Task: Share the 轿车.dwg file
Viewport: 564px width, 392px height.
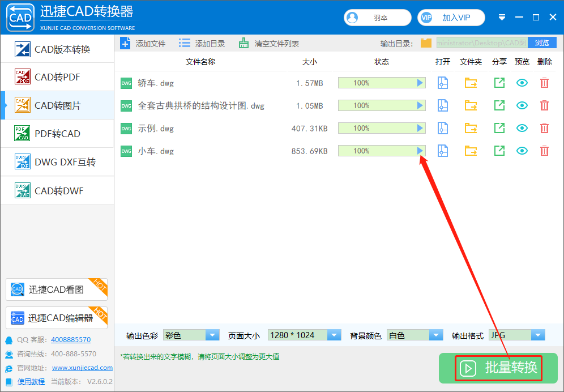Action: pyautogui.click(x=499, y=83)
